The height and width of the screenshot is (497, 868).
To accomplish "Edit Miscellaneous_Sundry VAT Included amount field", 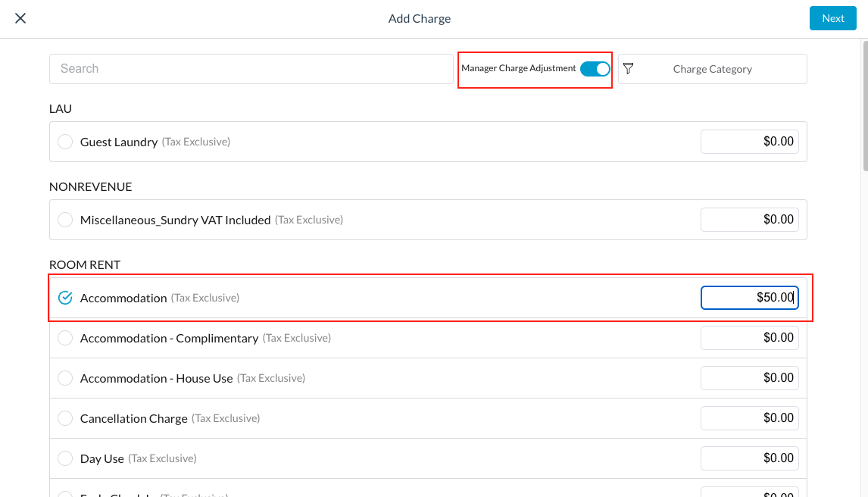I will [749, 220].
